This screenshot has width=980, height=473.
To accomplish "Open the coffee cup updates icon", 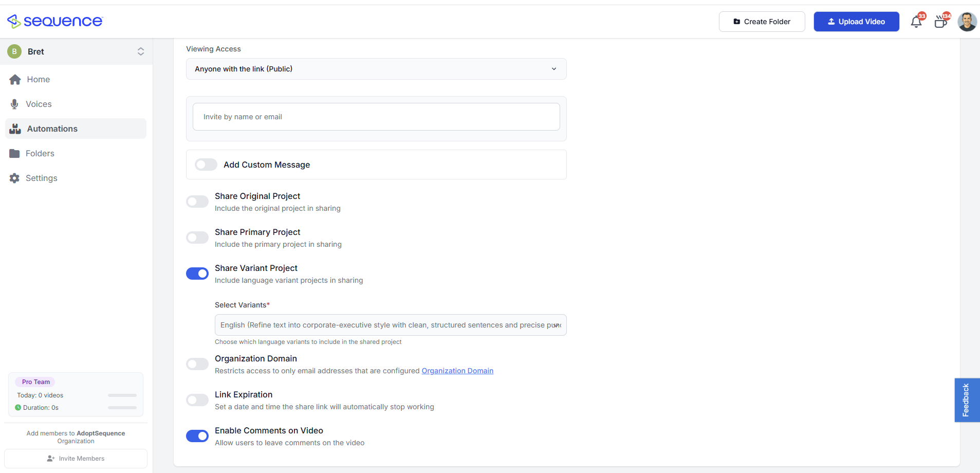I will pos(940,22).
